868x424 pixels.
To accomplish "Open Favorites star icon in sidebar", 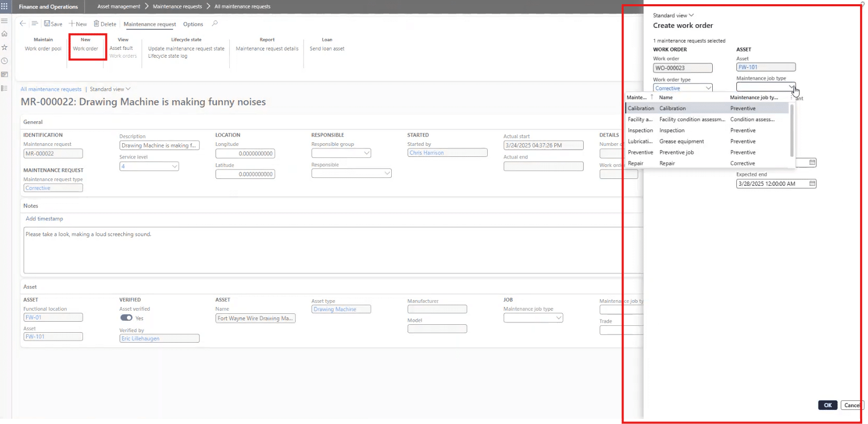I will pyautogui.click(x=5, y=47).
